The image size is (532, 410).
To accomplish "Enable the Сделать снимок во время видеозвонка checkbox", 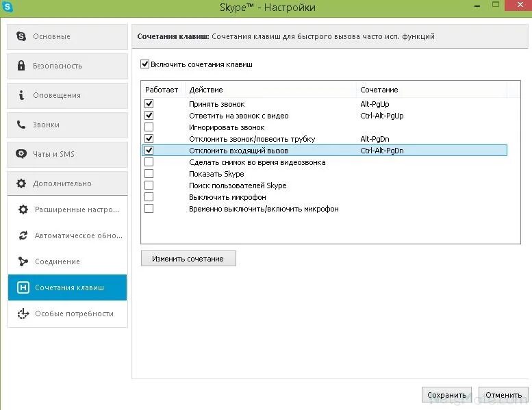I will coord(149,162).
